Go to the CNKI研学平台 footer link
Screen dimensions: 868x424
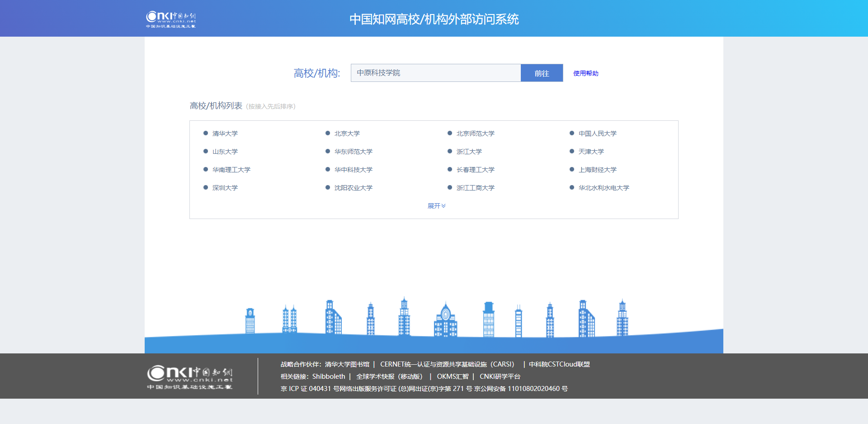500,376
